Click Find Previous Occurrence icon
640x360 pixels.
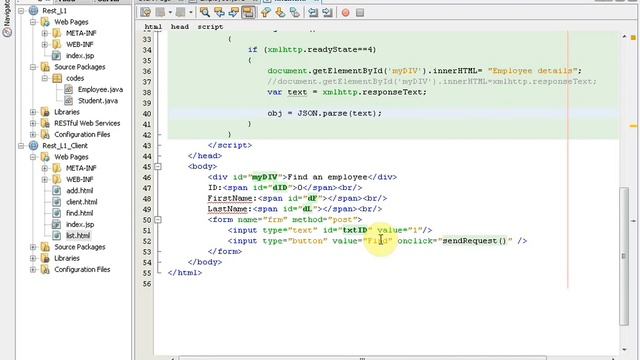pyautogui.click(x=219, y=13)
